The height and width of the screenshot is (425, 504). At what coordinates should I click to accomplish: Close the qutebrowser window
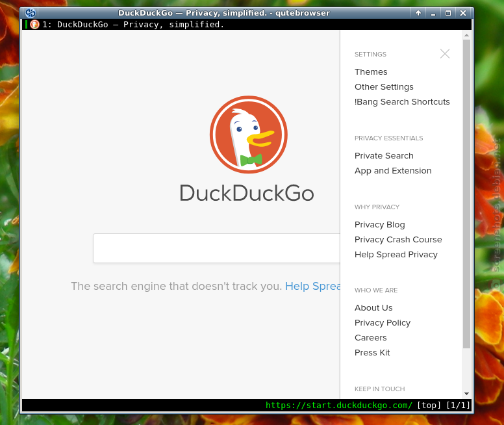point(463,13)
